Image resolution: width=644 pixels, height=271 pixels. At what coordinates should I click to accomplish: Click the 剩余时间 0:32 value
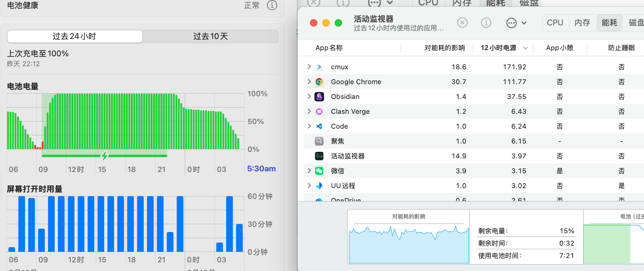[567, 243]
